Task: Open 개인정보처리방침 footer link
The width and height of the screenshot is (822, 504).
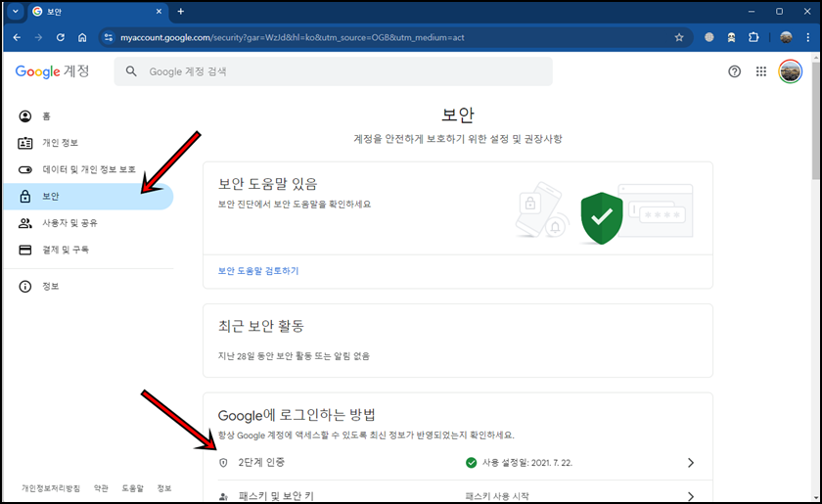Action: [x=51, y=488]
